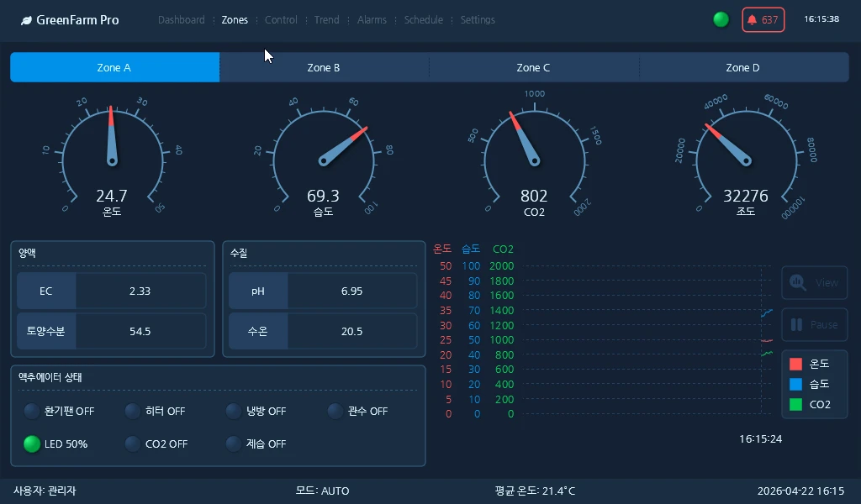
Task: Open alarms via the red bell icon
Action: 753,18
